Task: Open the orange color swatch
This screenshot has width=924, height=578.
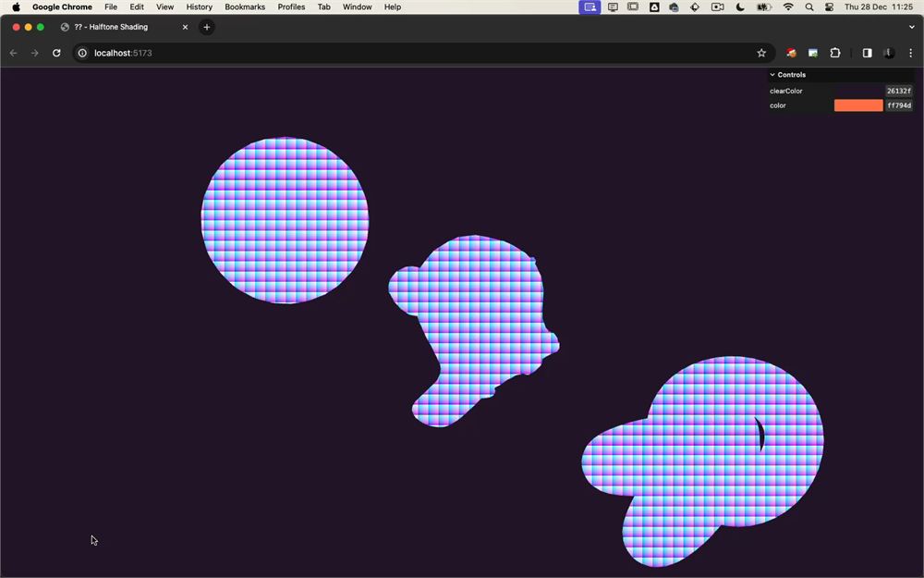Action: point(858,105)
